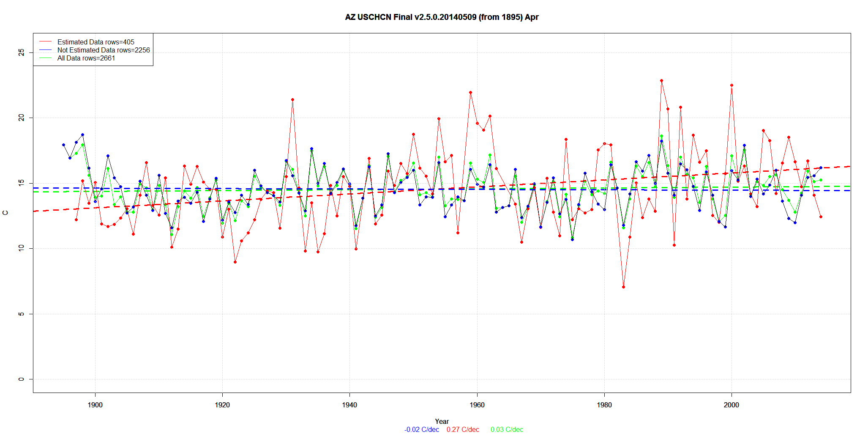Click the red line swatch in legend
The image size is (868, 434).
(x=45, y=42)
